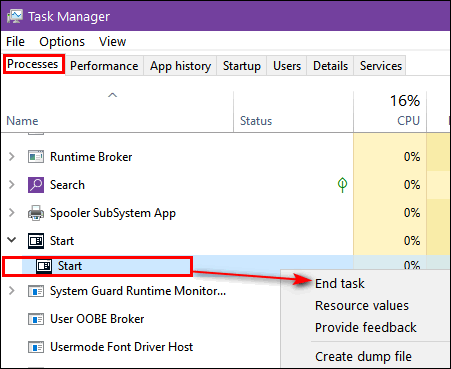Click the purple Search magnifier icon

click(x=36, y=185)
